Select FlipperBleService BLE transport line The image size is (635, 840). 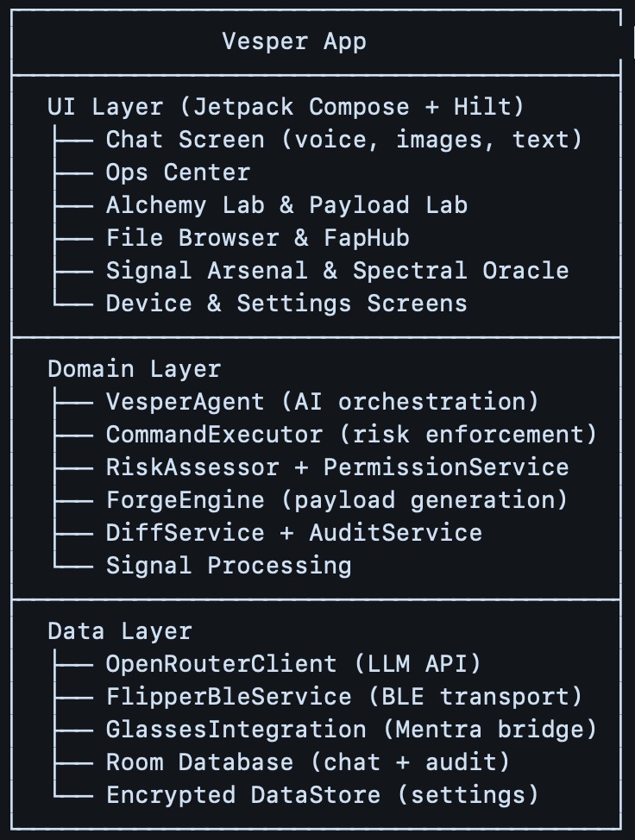pos(344,697)
